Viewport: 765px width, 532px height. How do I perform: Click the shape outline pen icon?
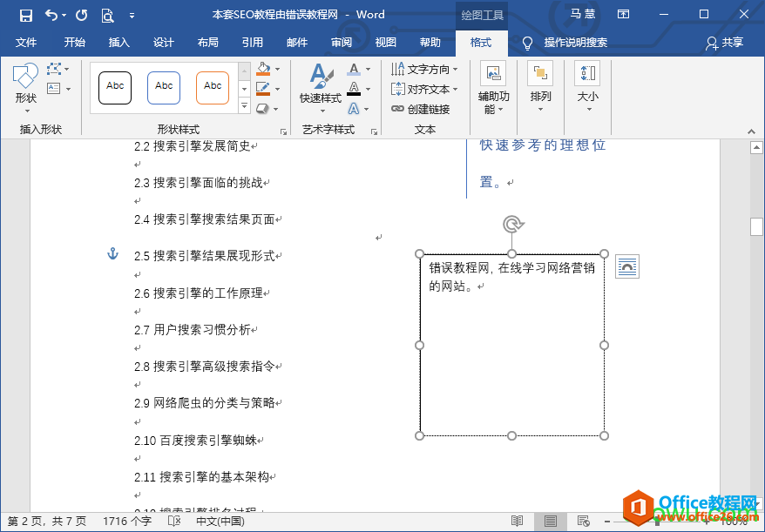263,89
